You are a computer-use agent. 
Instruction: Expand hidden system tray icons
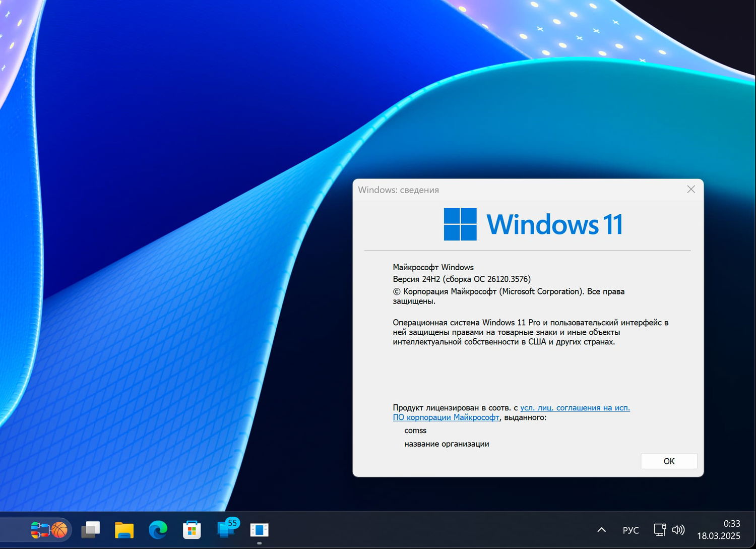pyautogui.click(x=601, y=530)
